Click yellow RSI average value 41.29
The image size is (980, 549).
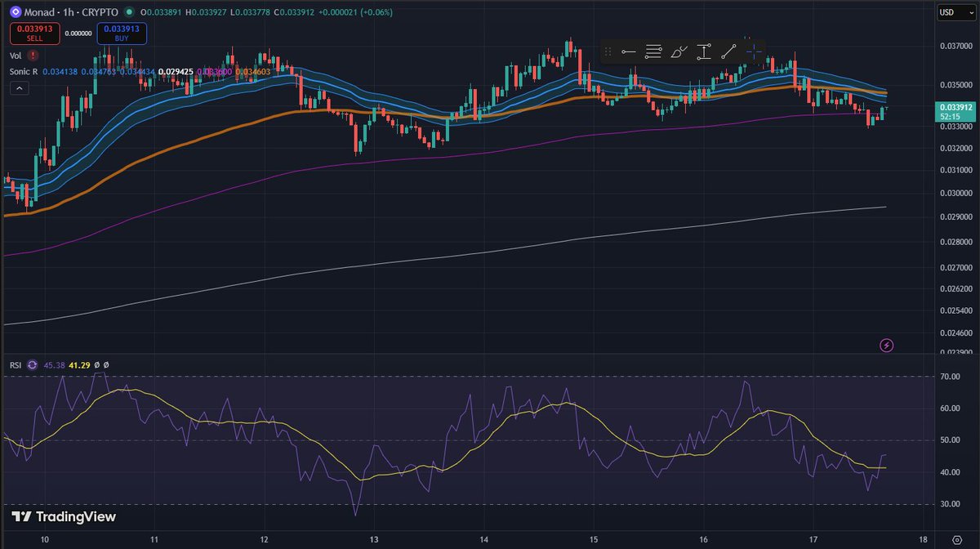tap(78, 364)
